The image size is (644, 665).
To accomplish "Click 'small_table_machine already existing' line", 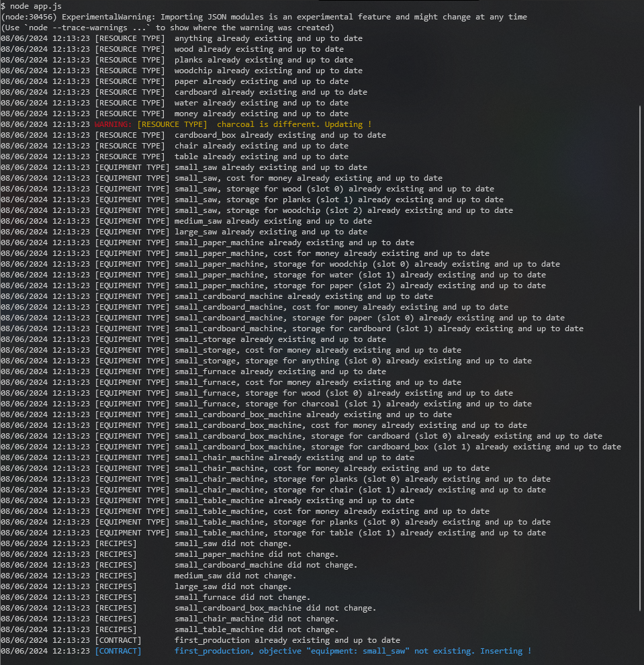I will point(208,500).
